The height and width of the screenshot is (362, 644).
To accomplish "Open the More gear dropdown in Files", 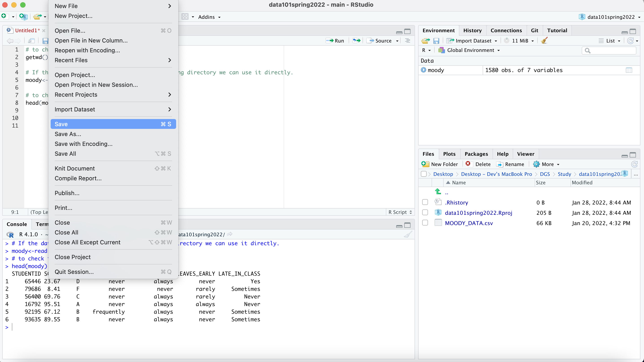I will (547, 164).
